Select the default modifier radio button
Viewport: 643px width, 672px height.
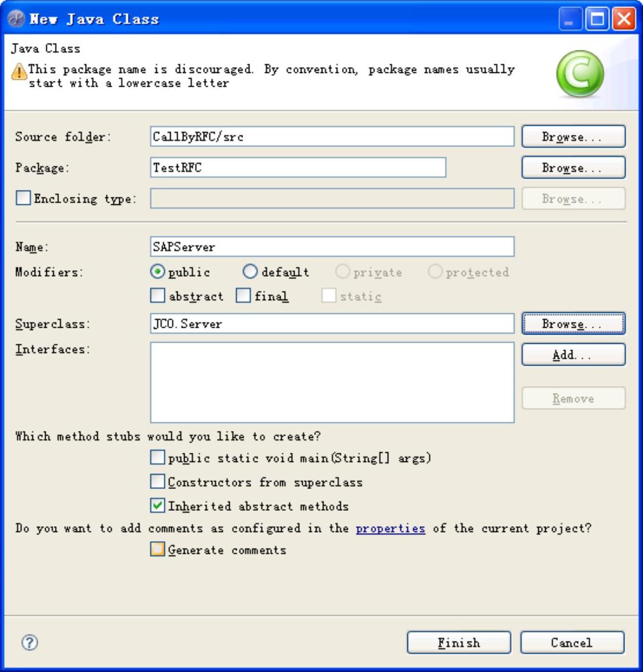pos(250,272)
